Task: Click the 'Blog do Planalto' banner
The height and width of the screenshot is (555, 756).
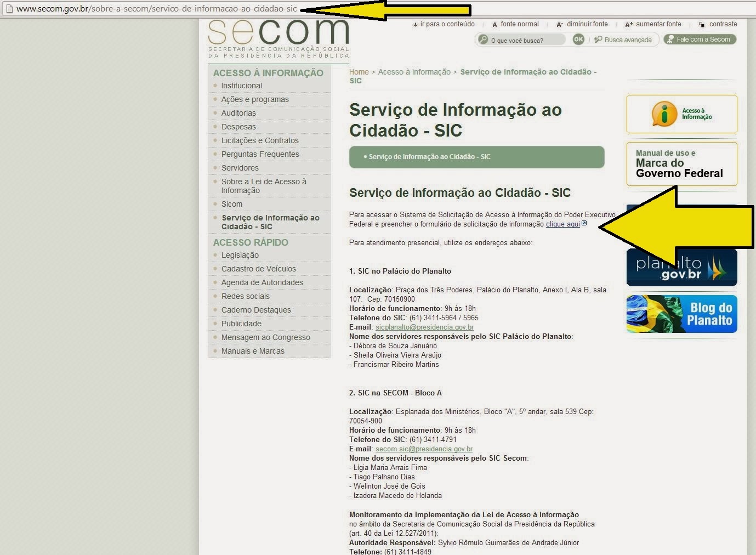Action: (681, 314)
